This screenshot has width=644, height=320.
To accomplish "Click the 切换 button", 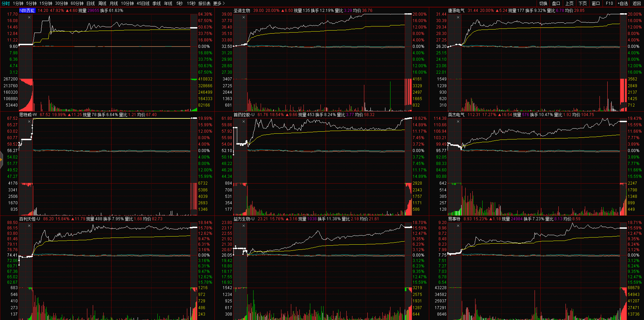I will 543,3.
